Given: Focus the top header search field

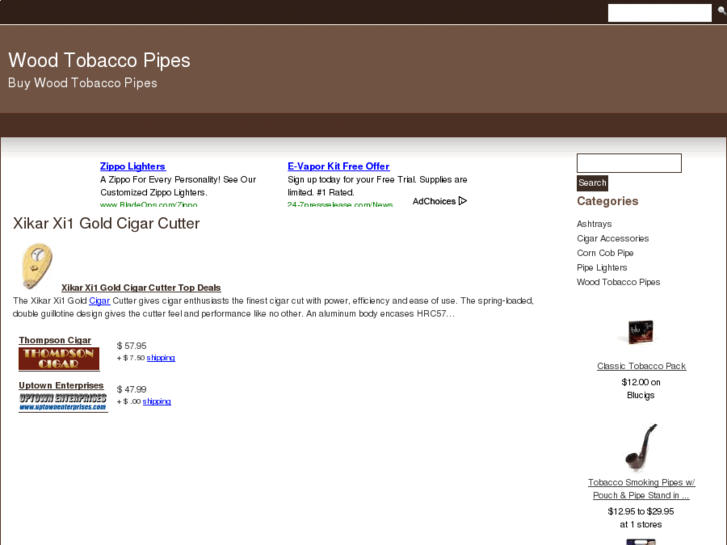Looking at the screenshot, I should 659,13.
